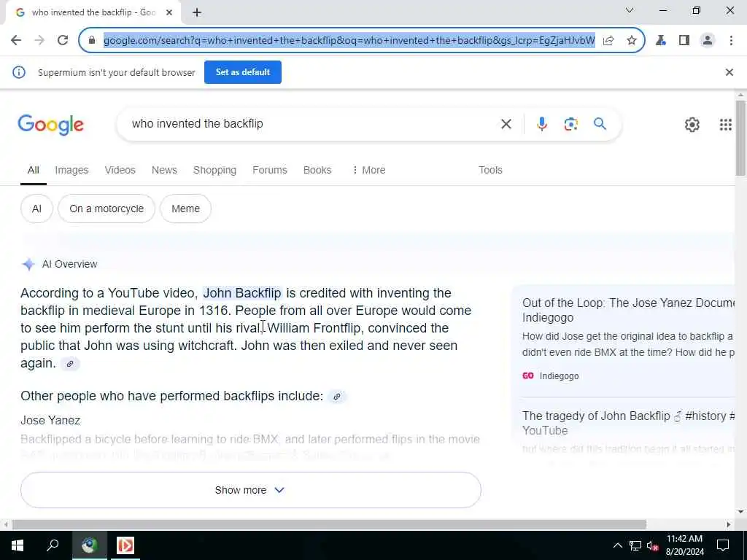Click the AI Overview sparkle icon
747x560 pixels.
(x=28, y=264)
